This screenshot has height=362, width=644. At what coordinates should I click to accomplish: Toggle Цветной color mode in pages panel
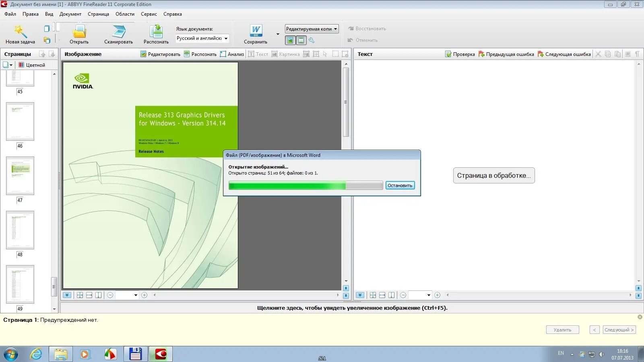32,65
